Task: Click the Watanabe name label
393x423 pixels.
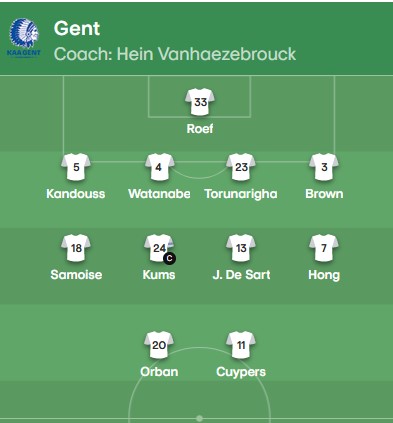Action: pyautogui.click(x=159, y=194)
